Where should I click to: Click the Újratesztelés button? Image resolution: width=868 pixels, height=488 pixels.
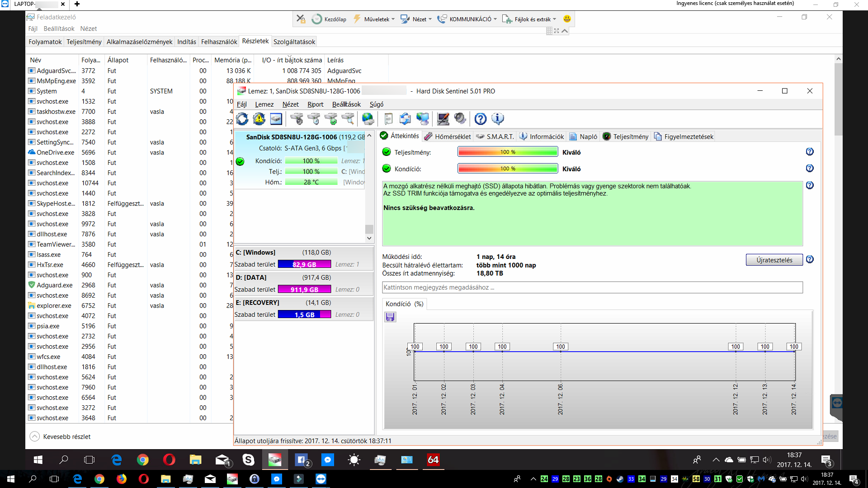click(x=774, y=260)
